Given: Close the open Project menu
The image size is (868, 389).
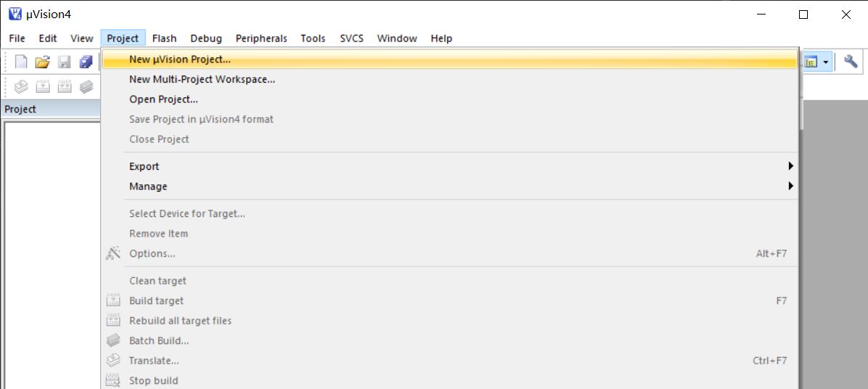Looking at the screenshot, I should pos(123,38).
